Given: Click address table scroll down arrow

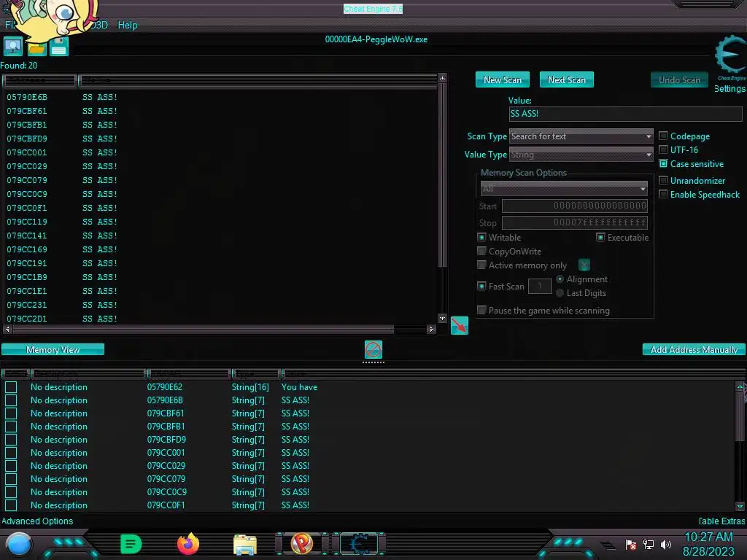Looking at the screenshot, I should [740, 506].
